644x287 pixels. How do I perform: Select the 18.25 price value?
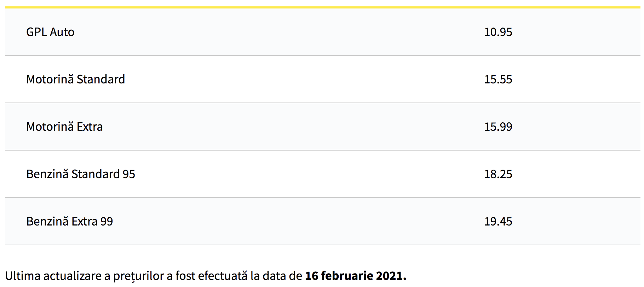point(498,174)
